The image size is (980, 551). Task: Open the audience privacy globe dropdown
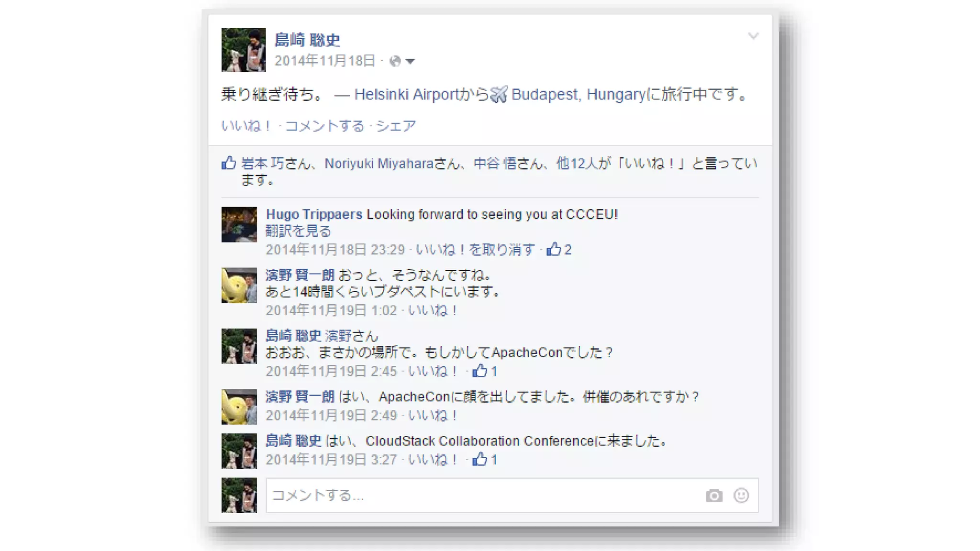click(402, 61)
